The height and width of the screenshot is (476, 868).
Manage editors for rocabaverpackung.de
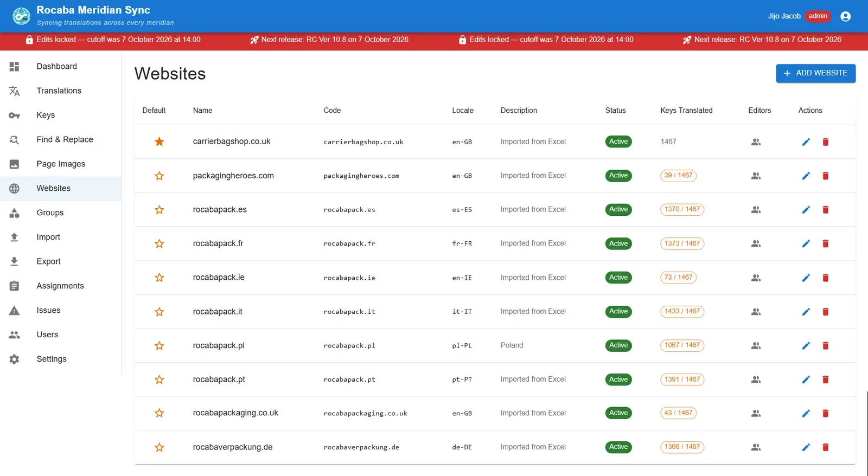point(756,447)
